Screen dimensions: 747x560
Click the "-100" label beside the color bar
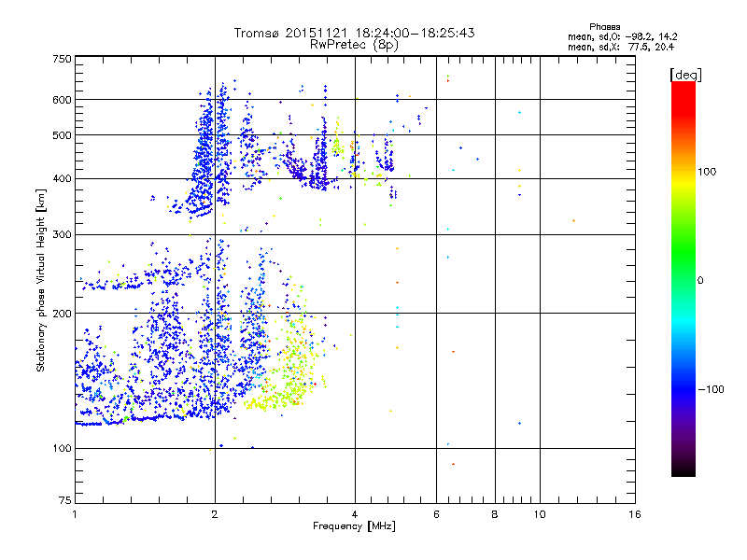[x=711, y=389]
